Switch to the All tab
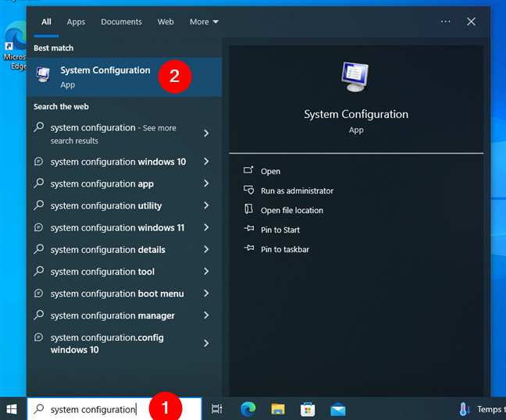The image size is (506, 420). pyautogui.click(x=47, y=22)
